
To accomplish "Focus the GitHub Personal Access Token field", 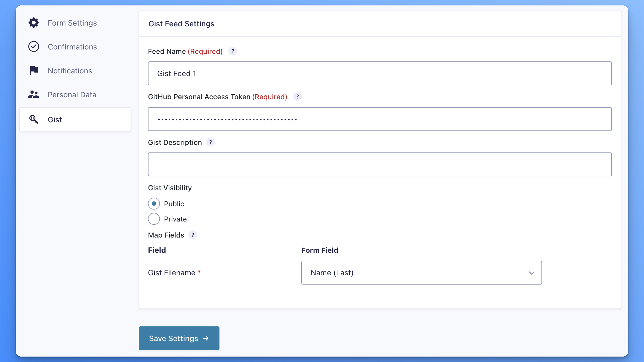I will [380, 119].
